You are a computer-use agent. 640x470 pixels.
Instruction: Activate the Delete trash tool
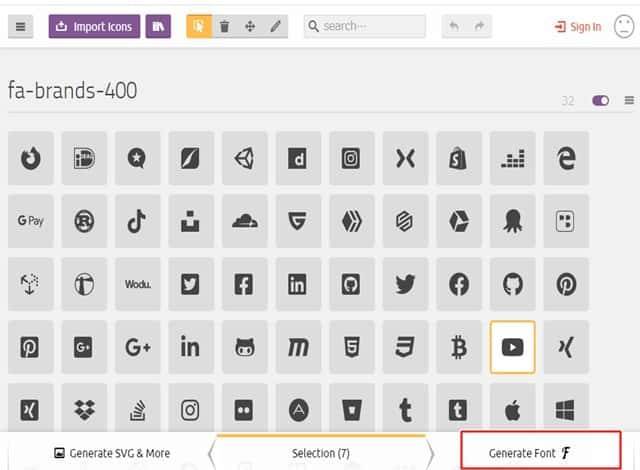[x=224, y=27]
